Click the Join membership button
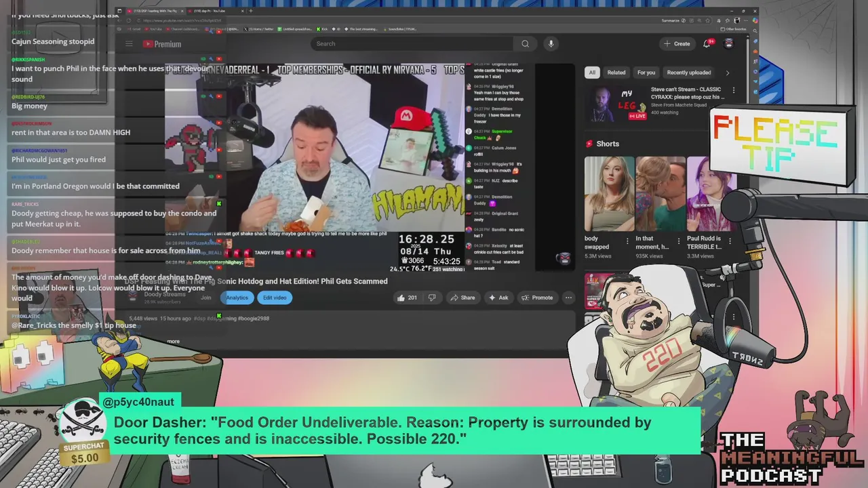The image size is (868, 488). 205,298
